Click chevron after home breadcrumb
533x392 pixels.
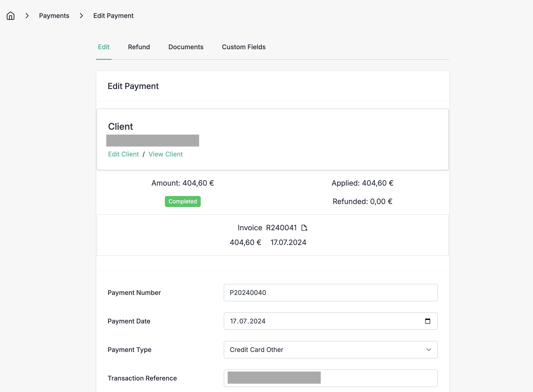click(27, 16)
